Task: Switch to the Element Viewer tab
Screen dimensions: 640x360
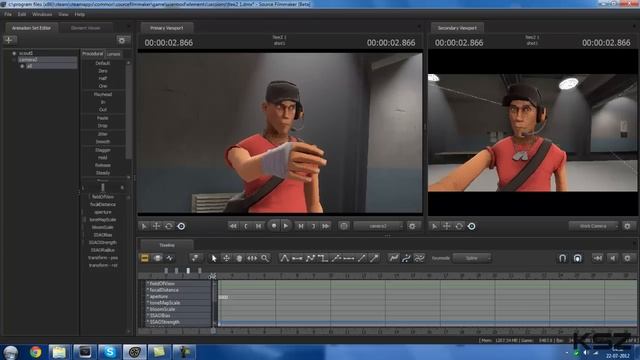Action: click(85, 28)
